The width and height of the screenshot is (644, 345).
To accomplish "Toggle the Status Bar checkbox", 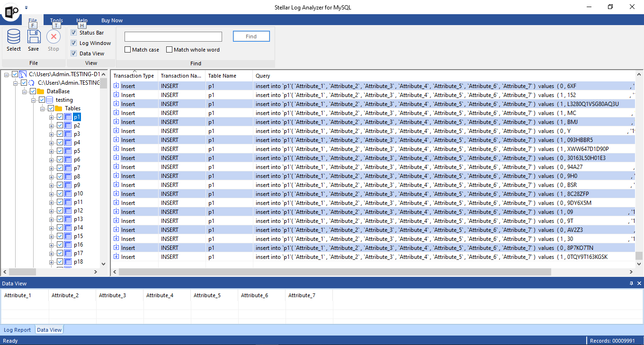I will 73,33.
